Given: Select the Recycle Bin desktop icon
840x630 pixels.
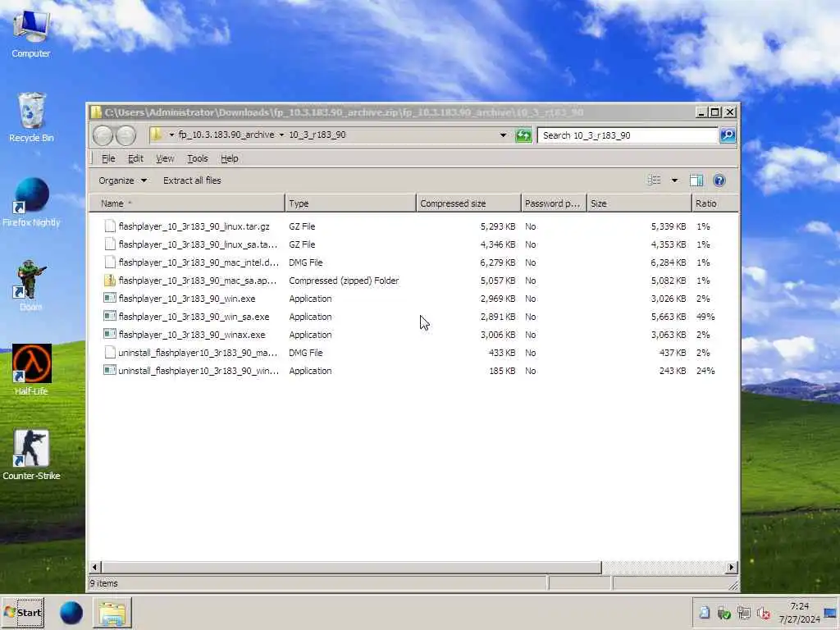Looking at the screenshot, I should [31, 117].
